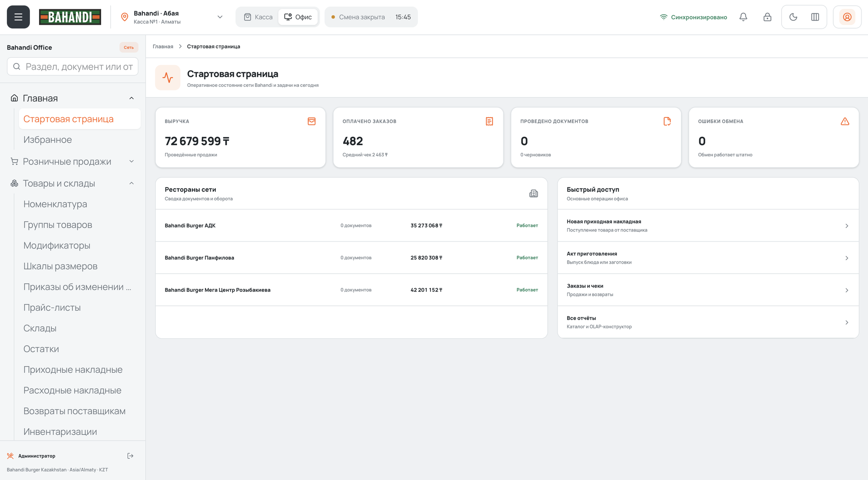Toggle dark mode with moon icon
This screenshot has width=868, height=480.
(x=793, y=17)
